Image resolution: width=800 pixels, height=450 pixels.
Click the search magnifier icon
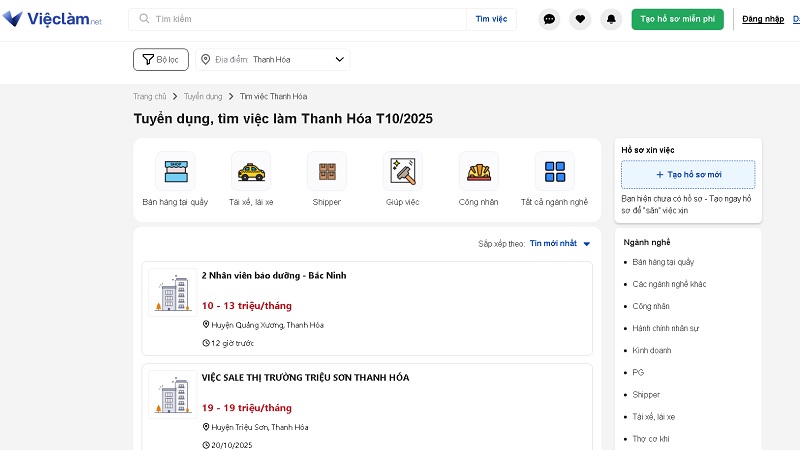coord(144,19)
